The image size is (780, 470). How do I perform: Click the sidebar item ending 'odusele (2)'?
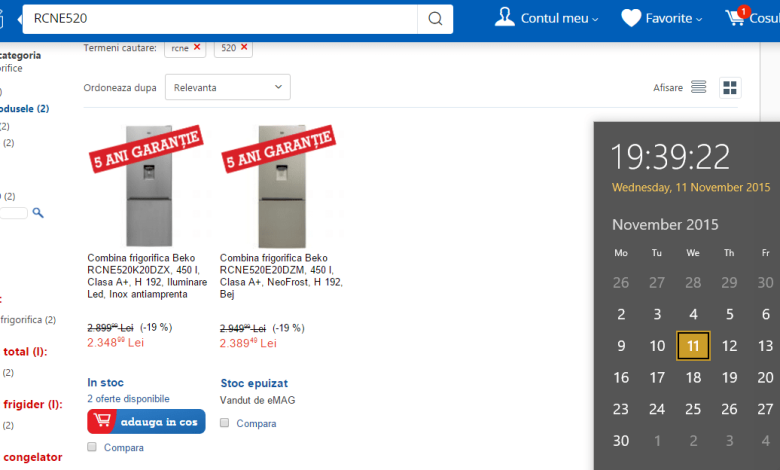coord(24,108)
